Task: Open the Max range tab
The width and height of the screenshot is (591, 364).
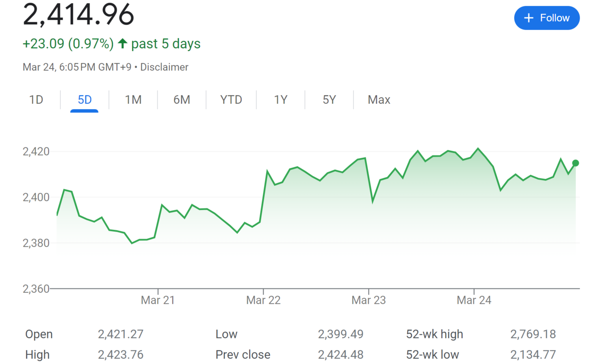Action: (x=379, y=100)
